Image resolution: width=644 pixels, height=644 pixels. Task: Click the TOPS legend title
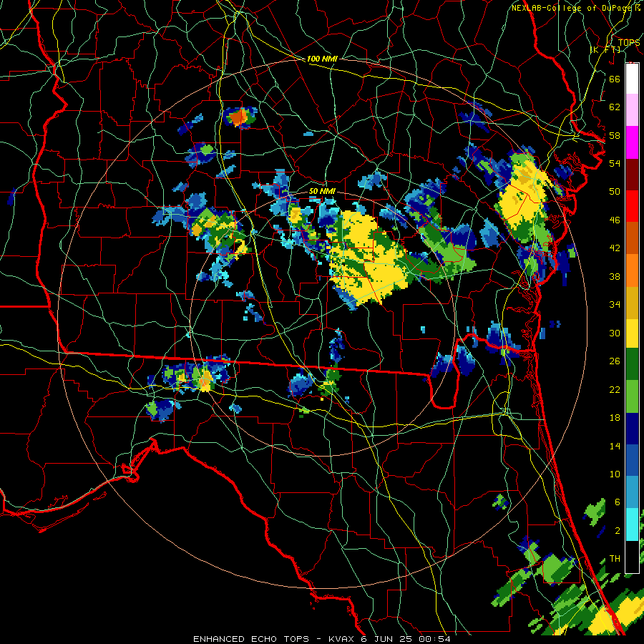pos(629,42)
